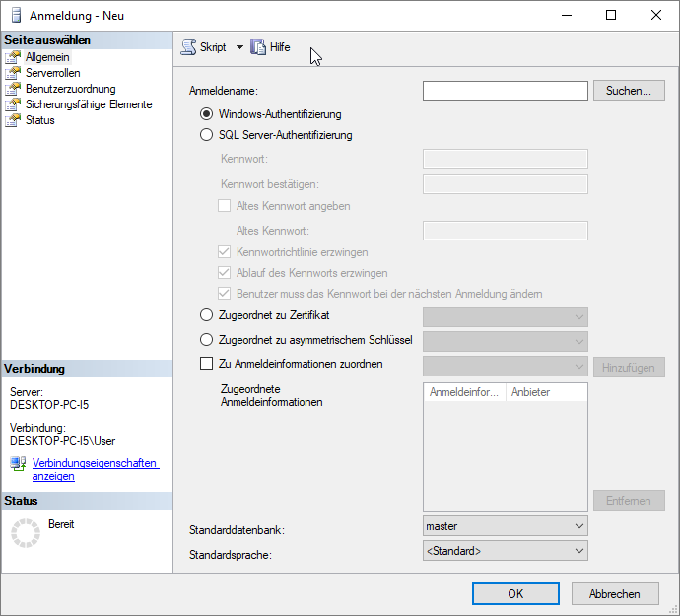Open the Status page in sidebar
The height and width of the screenshot is (616, 680).
coord(39,120)
